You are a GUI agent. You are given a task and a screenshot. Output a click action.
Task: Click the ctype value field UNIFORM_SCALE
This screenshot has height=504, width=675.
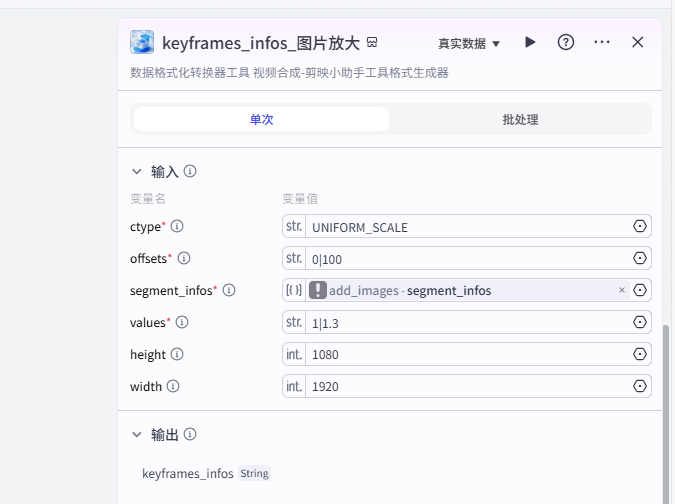point(468,227)
